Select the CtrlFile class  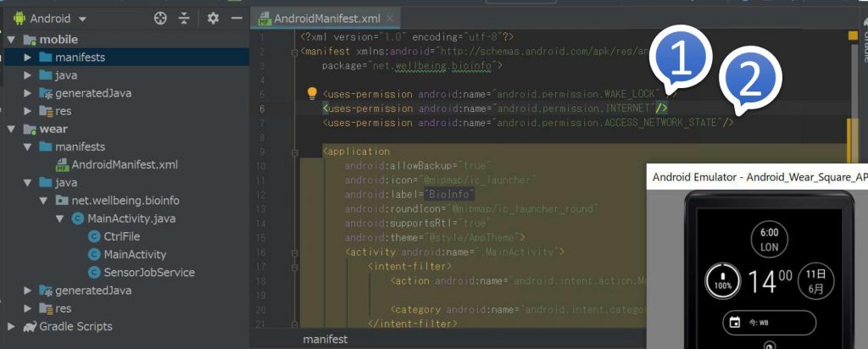pos(122,236)
